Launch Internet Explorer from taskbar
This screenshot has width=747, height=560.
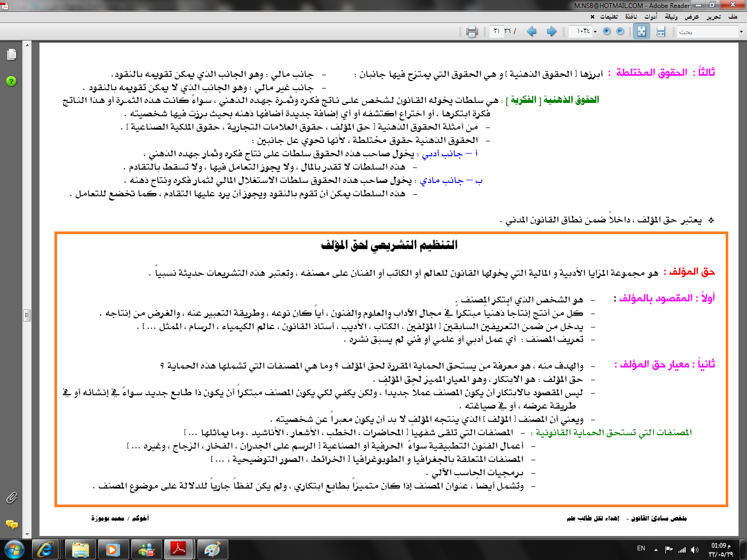pyautogui.click(x=46, y=549)
